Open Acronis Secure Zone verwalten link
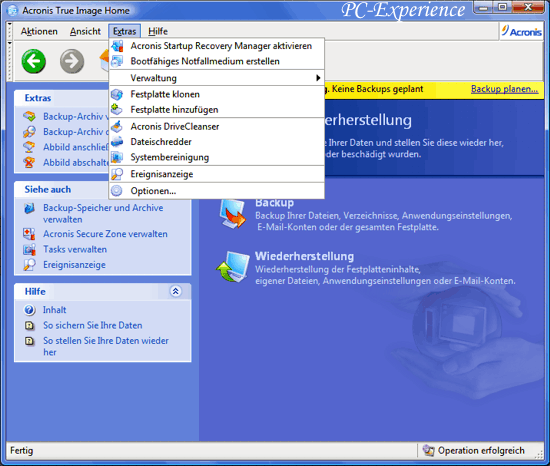 click(x=105, y=234)
